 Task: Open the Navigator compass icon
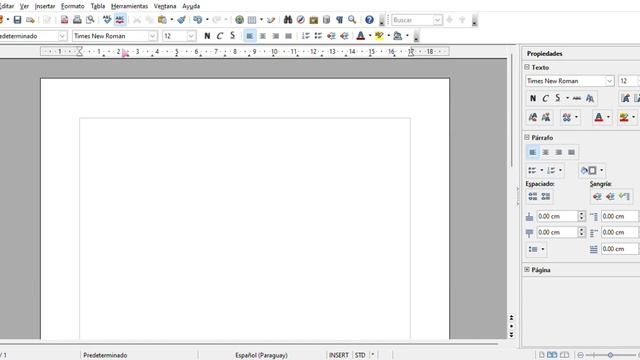pyautogui.click(x=301, y=20)
